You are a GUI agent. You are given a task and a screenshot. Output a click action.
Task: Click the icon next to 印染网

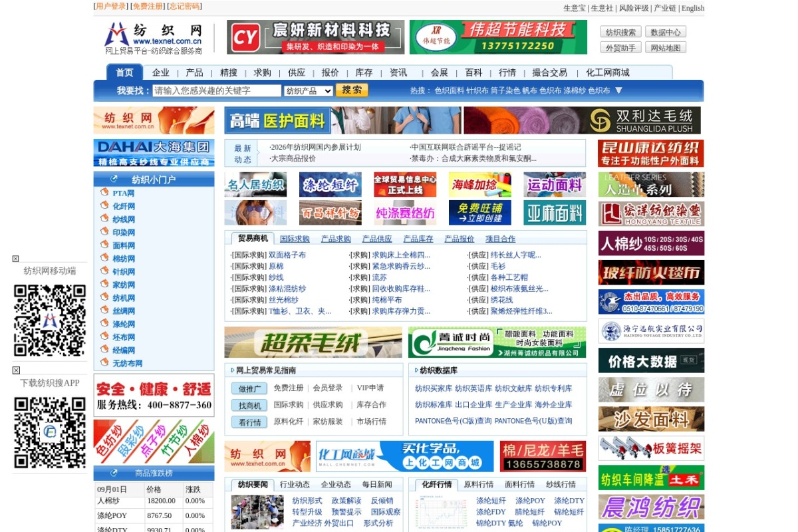tap(104, 231)
